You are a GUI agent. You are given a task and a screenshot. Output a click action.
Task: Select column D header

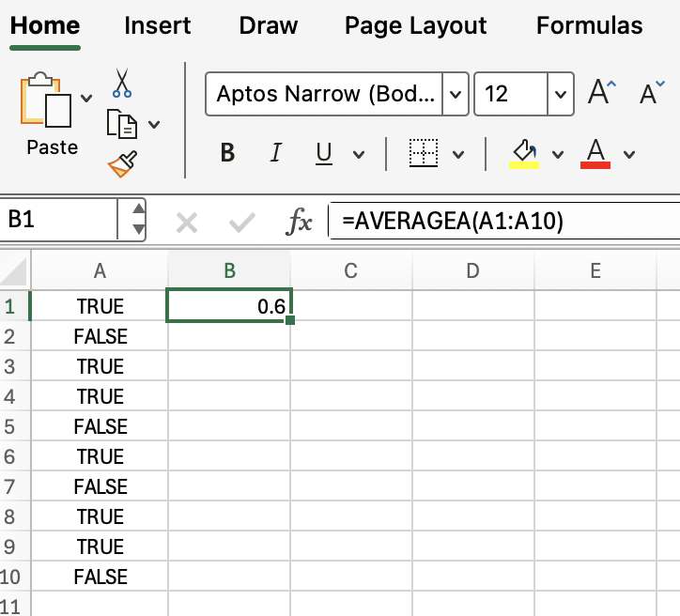click(473, 270)
